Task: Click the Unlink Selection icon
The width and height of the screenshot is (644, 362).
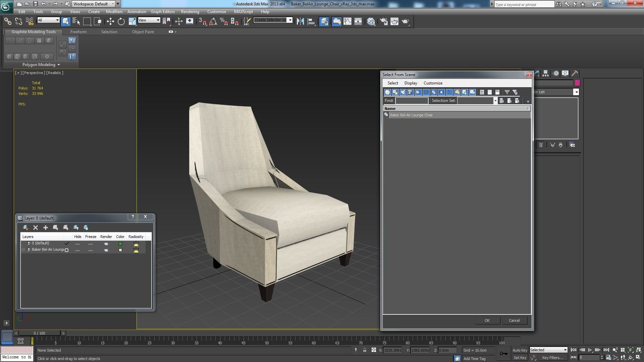Action: pyautogui.click(x=18, y=21)
